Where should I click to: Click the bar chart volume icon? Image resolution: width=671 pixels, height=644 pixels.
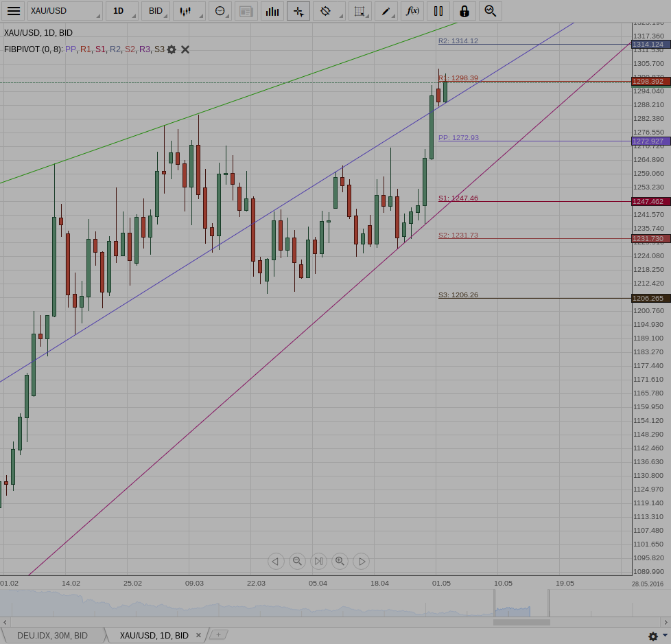coord(272,11)
